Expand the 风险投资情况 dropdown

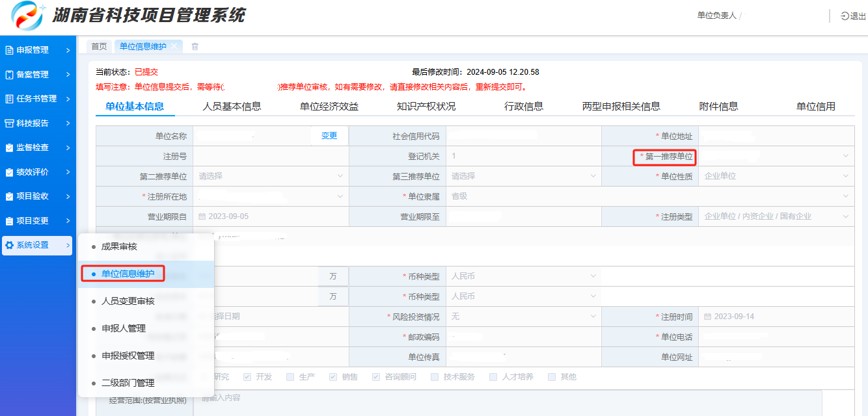524,317
